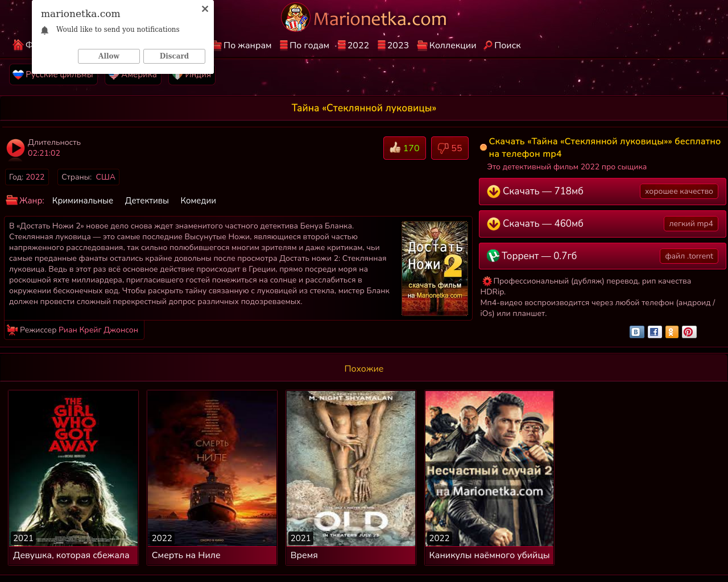Click the Индия flag tab
The height and width of the screenshot is (582, 728).
192,74
